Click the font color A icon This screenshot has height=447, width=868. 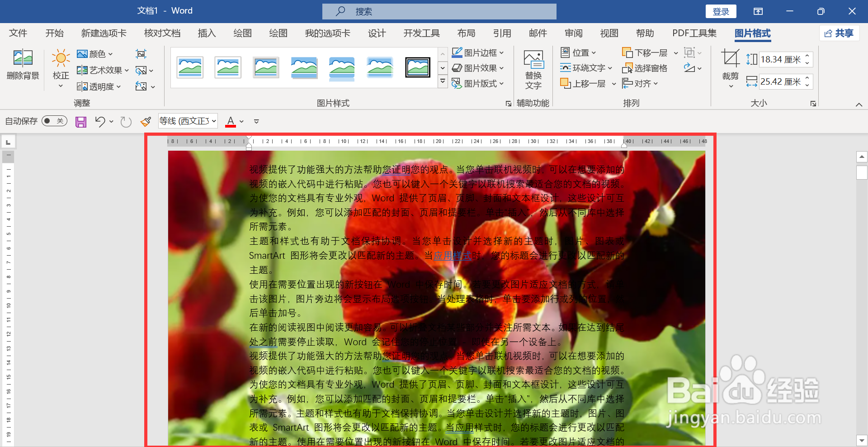point(231,121)
